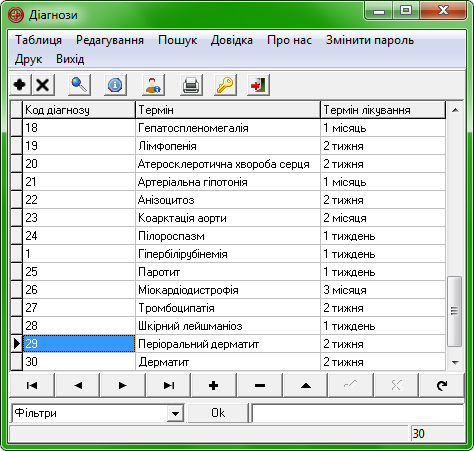
Task: Click diagnosis code 18 cell
Action: pos(79,128)
